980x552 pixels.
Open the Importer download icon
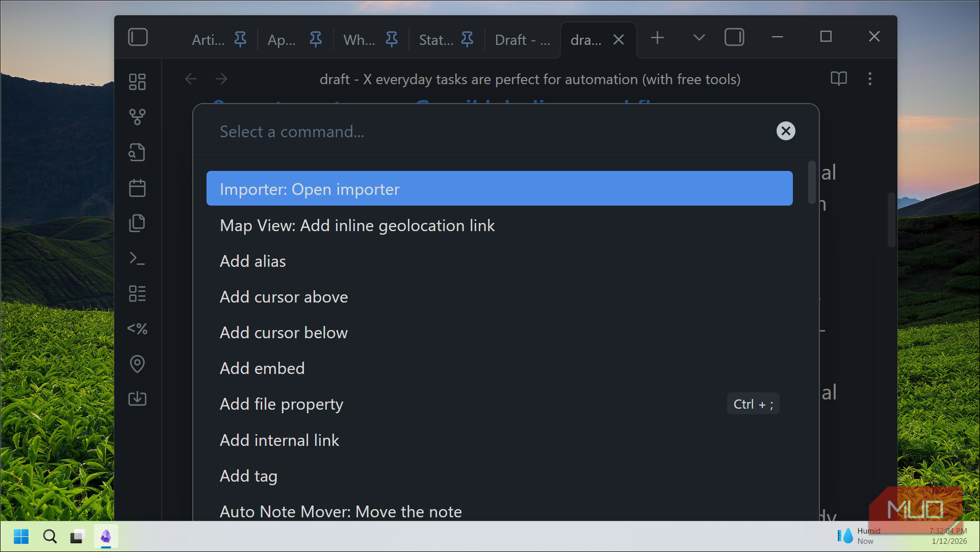tap(137, 398)
